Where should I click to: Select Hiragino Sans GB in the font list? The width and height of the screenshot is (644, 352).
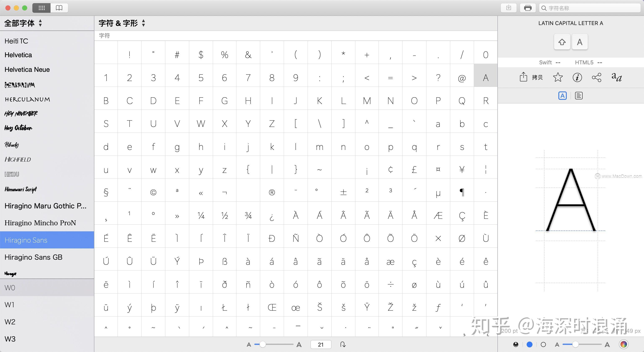click(x=33, y=257)
